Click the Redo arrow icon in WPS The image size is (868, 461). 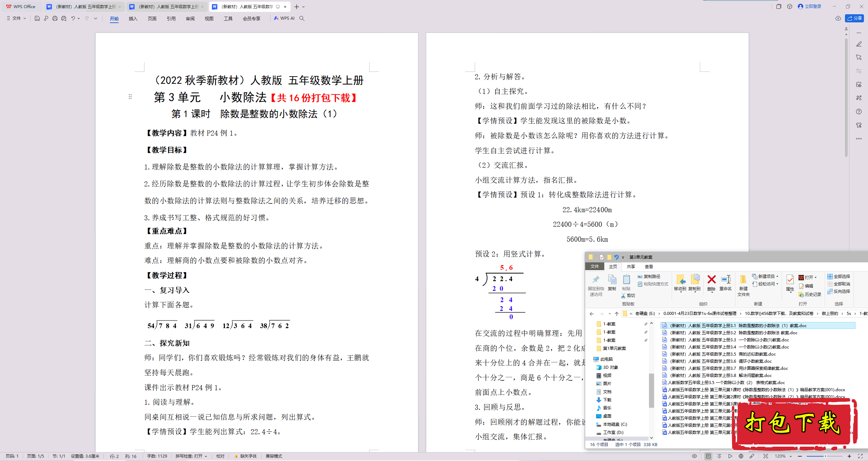pyautogui.click(x=87, y=18)
